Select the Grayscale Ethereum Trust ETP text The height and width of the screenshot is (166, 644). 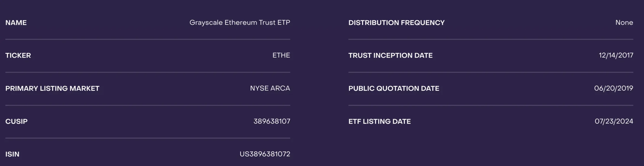click(x=240, y=23)
